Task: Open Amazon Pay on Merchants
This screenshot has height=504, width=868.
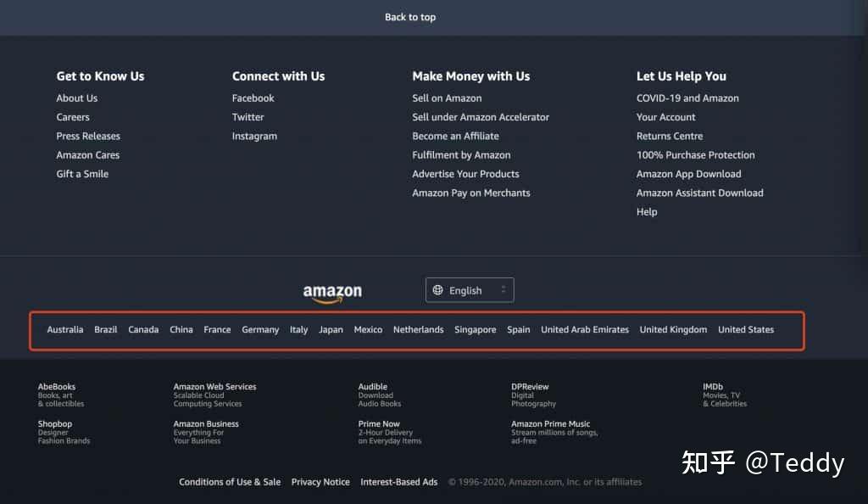Action: 471,193
